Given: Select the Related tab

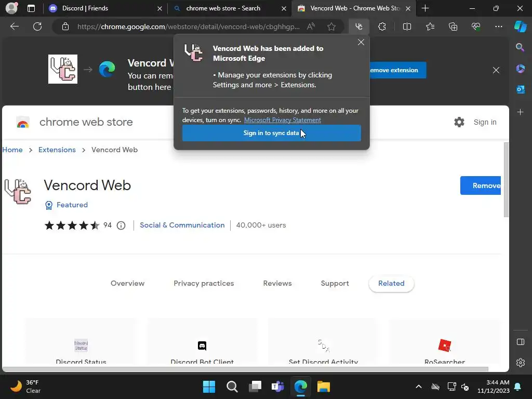Looking at the screenshot, I should (x=391, y=283).
